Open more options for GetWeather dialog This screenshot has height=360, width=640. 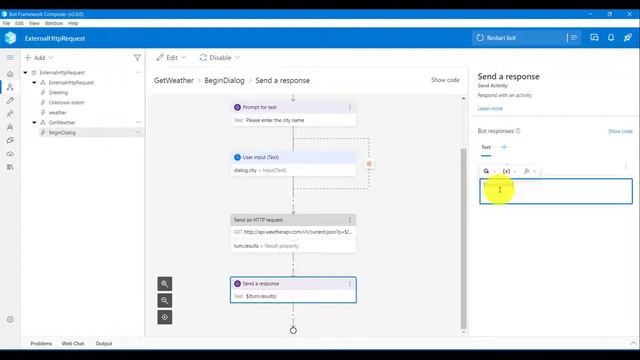tap(139, 122)
